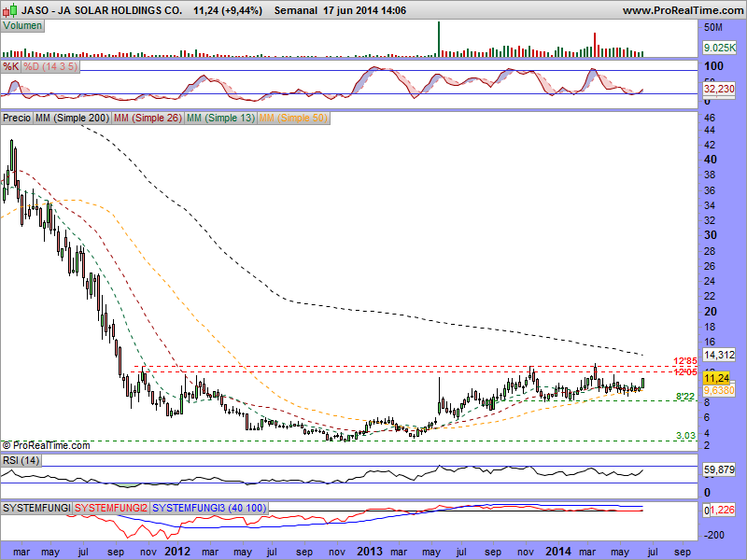Click the black SYSTEMFUNGI label

coord(36,508)
